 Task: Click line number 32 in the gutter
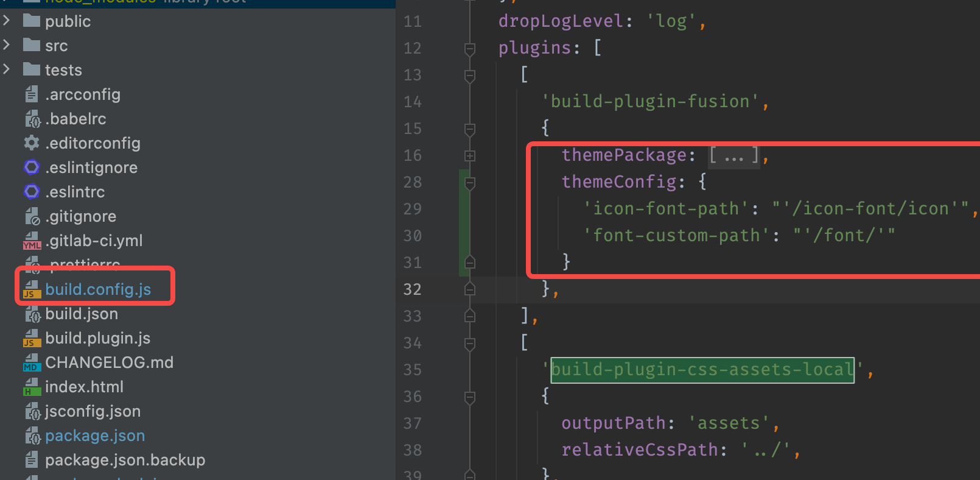(x=412, y=289)
